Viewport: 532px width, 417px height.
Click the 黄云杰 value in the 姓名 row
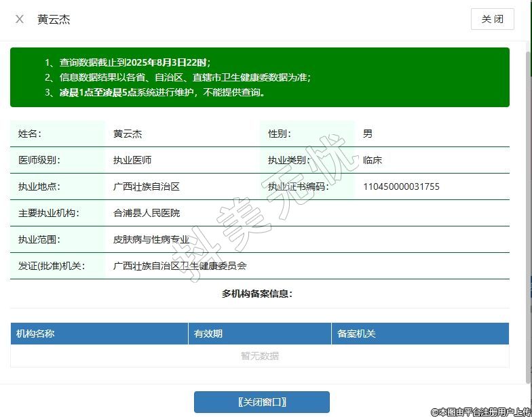pos(128,134)
